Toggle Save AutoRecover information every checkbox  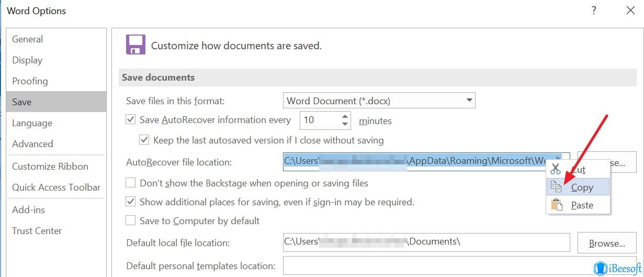point(131,119)
